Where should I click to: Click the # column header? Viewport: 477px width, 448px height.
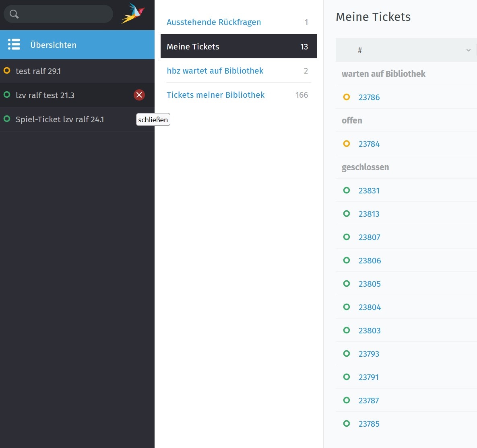tap(360, 50)
